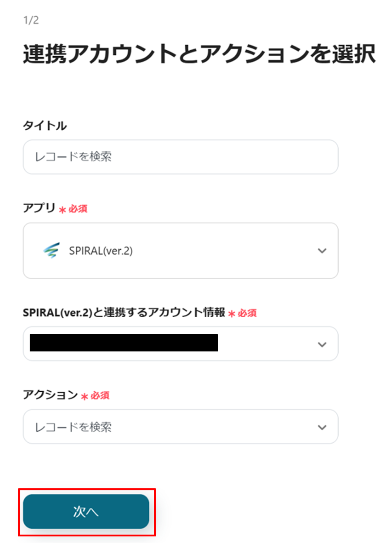Open the アクション dropdown showing レコードを検索
This screenshot has height=543, width=392.
[x=181, y=427]
